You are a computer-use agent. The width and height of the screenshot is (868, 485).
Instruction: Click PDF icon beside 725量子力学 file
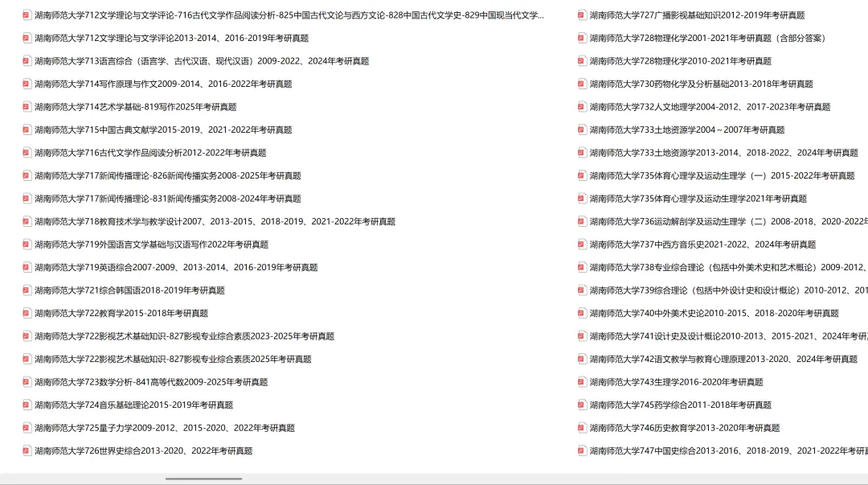[x=27, y=428]
